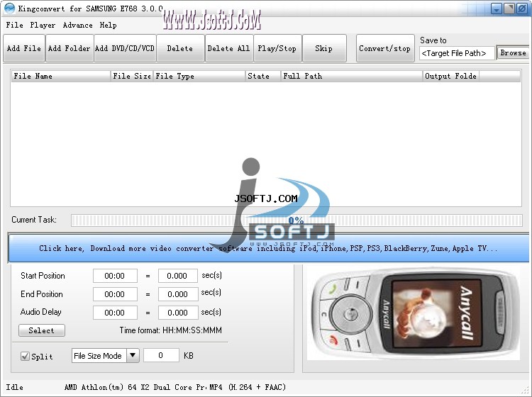Viewport: 532px width, 397px height.
Task: Click the Target File Path field
Action: click(x=457, y=53)
